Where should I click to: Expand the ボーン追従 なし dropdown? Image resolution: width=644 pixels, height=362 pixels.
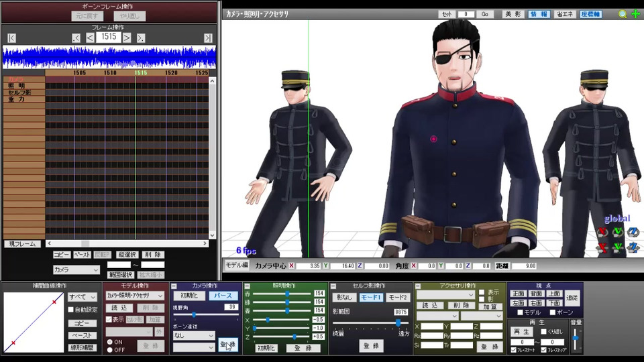coord(194,335)
